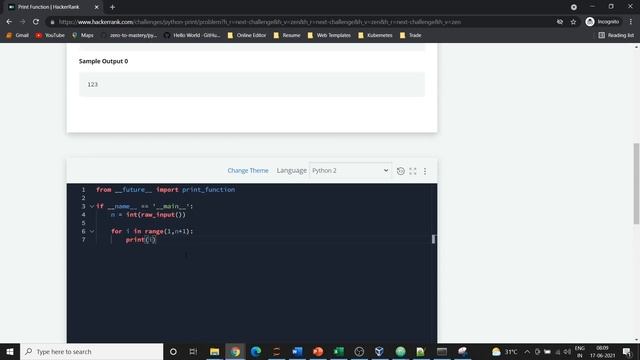Image resolution: width=640 pixels, height=360 pixels.
Task: Open the Hello World GitHub bookmark
Action: [192, 35]
